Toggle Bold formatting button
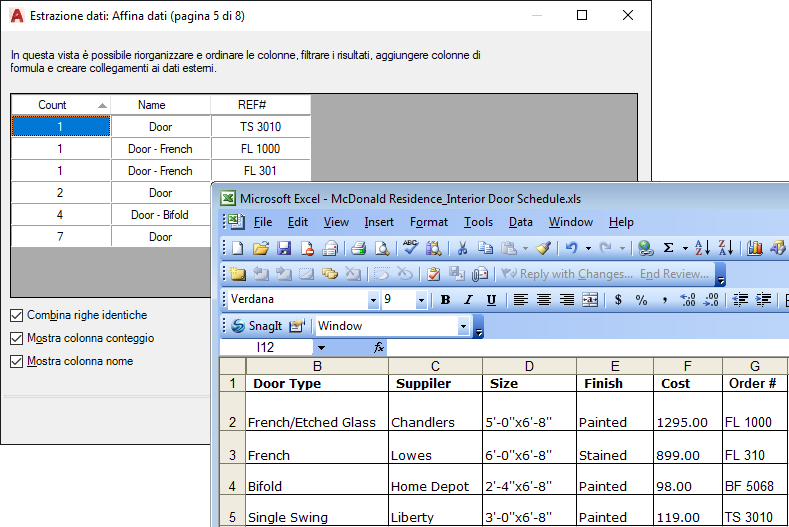This screenshot has width=789, height=527. pos(445,300)
